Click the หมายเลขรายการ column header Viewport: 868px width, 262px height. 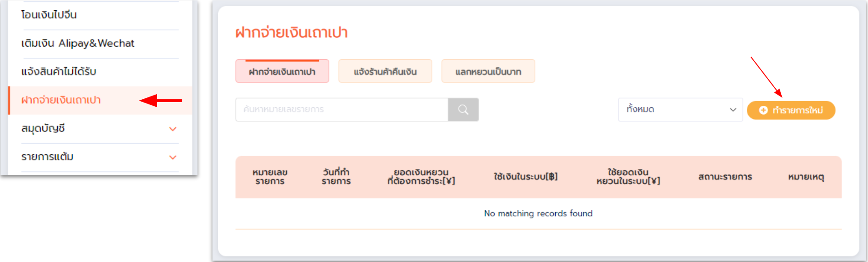pos(270,177)
